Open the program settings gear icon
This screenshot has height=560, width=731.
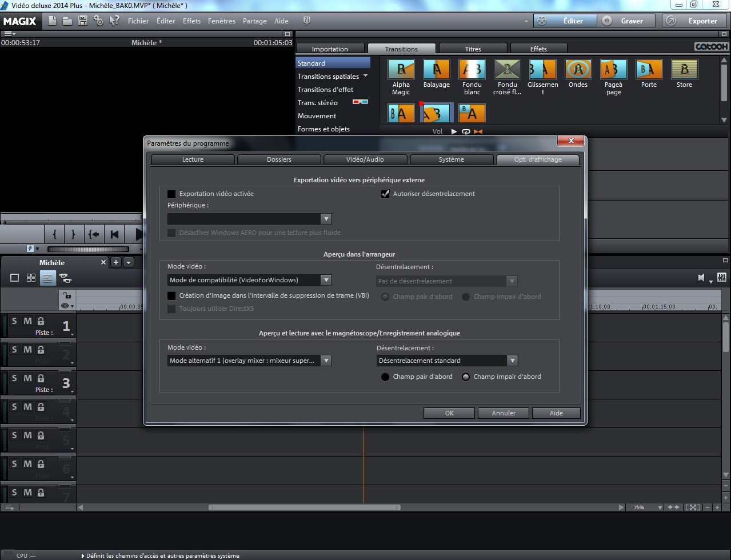coord(98,21)
